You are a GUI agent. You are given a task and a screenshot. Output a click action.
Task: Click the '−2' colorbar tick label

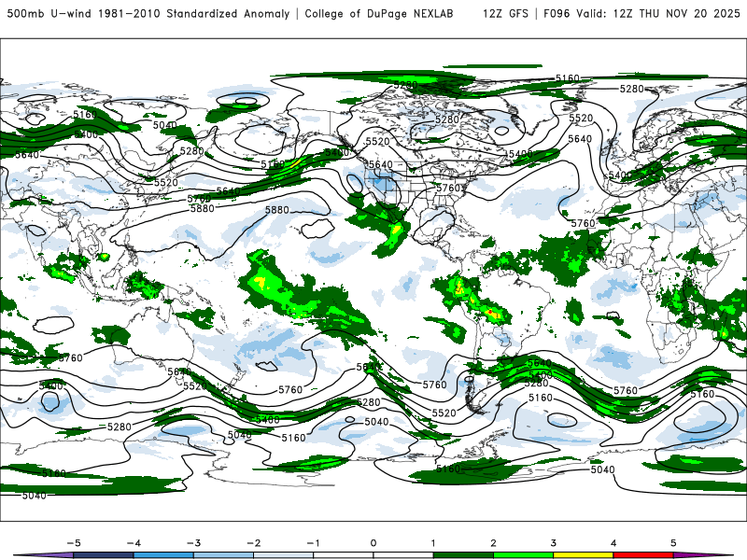tap(253, 543)
